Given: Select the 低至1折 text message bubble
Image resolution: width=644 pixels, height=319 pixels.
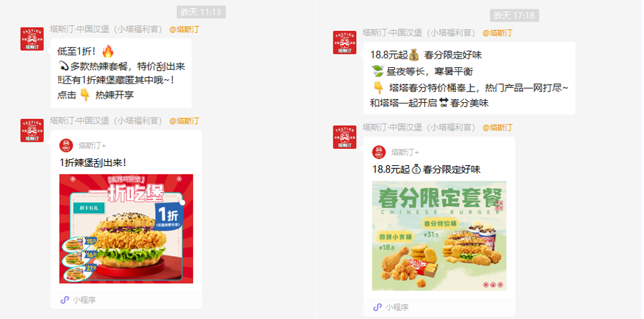Looking at the screenshot, I should [121, 73].
